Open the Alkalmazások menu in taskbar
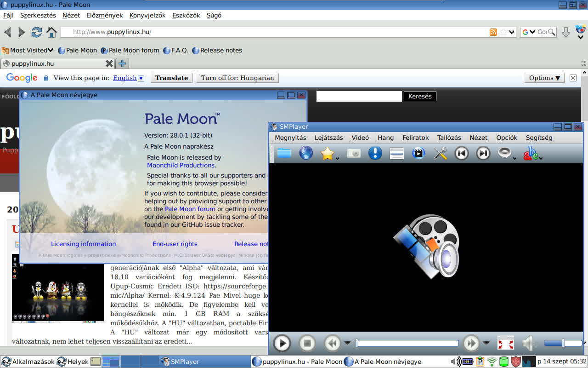The height and width of the screenshot is (368, 588). [28, 362]
